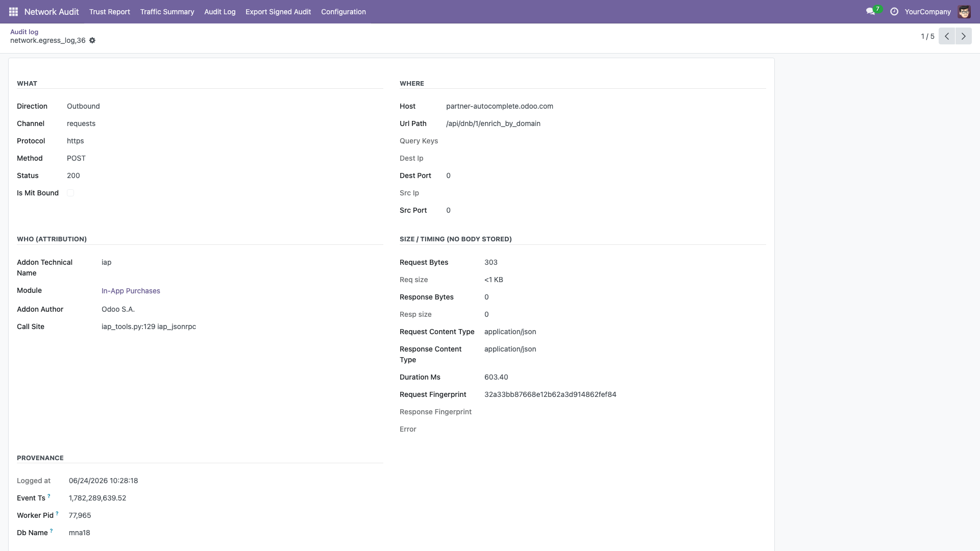
Task: Select the /api/dnb/1/enrich_by_domain path
Action: coord(493,123)
